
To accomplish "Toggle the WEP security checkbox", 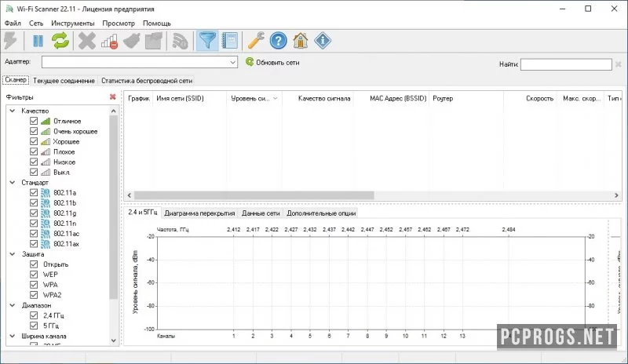I will (x=34, y=275).
